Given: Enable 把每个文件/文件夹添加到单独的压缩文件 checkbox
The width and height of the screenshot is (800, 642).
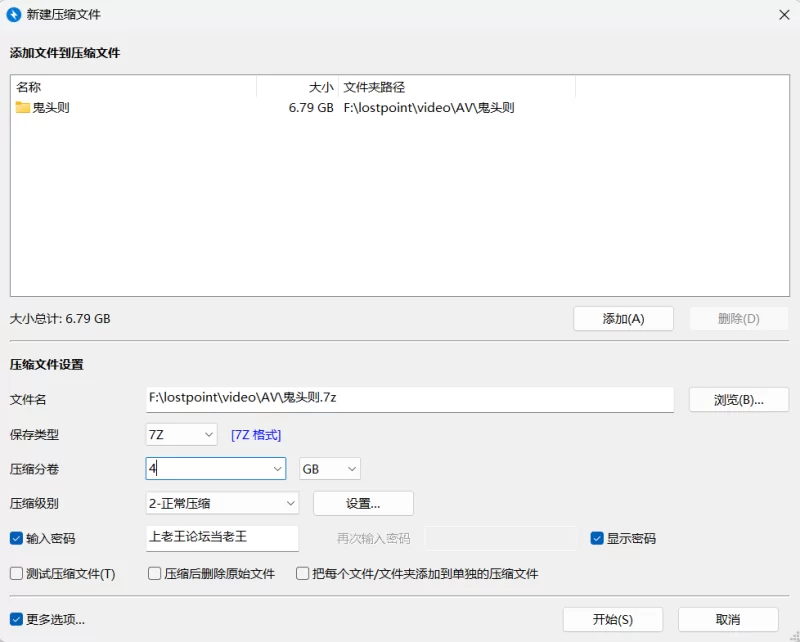Looking at the screenshot, I should coord(303,574).
